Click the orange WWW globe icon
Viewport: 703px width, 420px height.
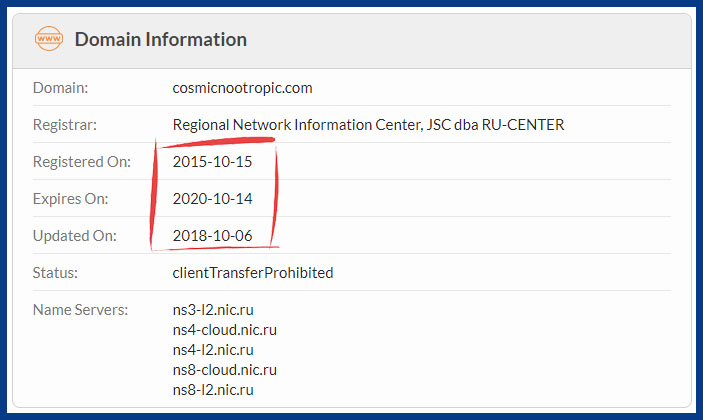[x=49, y=39]
